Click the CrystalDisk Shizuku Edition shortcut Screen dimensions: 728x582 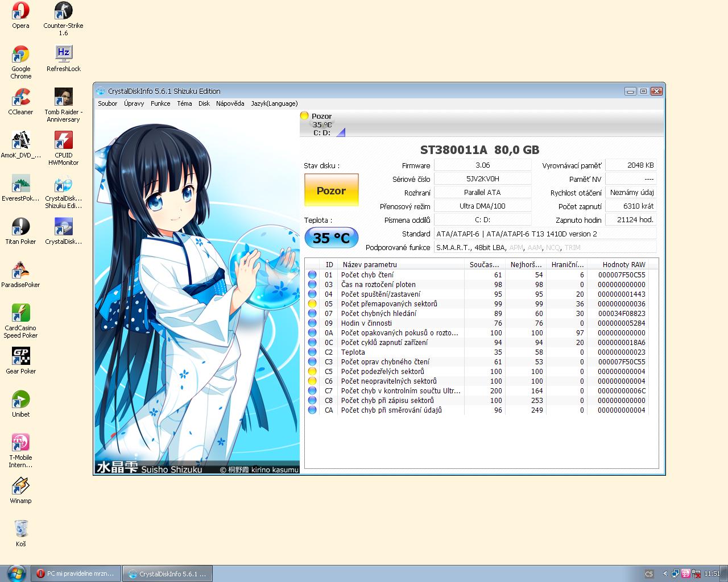63,192
